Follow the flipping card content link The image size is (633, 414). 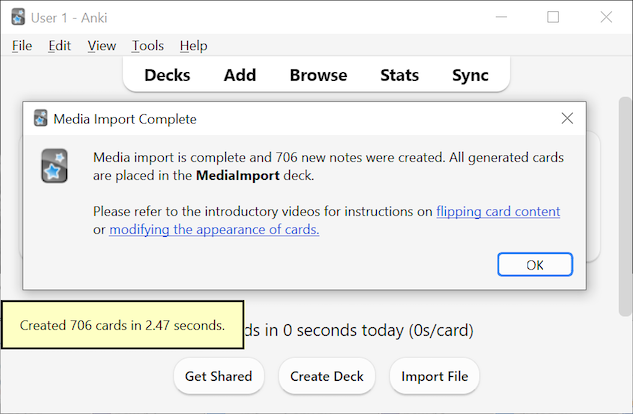point(497,211)
